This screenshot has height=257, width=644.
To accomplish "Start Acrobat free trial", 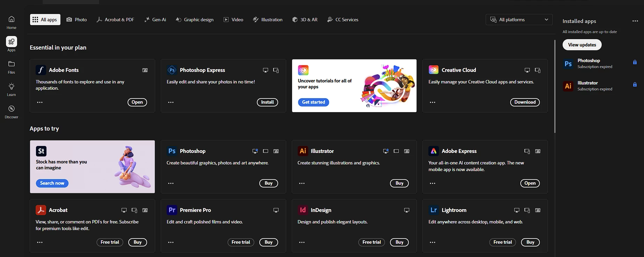I will point(110,242).
